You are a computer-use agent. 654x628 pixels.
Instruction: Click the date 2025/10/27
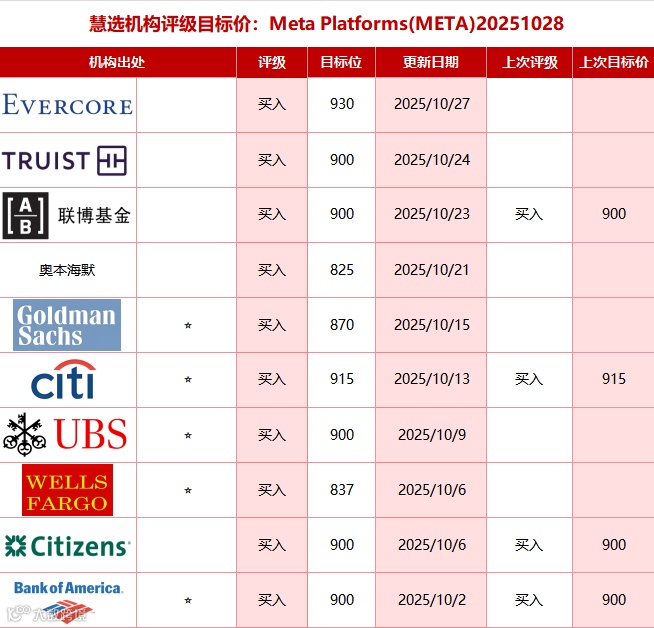pos(432,104)
